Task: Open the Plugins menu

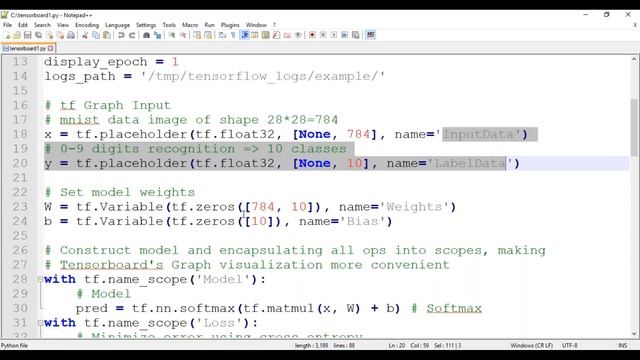Action: (x=230, y=25)
